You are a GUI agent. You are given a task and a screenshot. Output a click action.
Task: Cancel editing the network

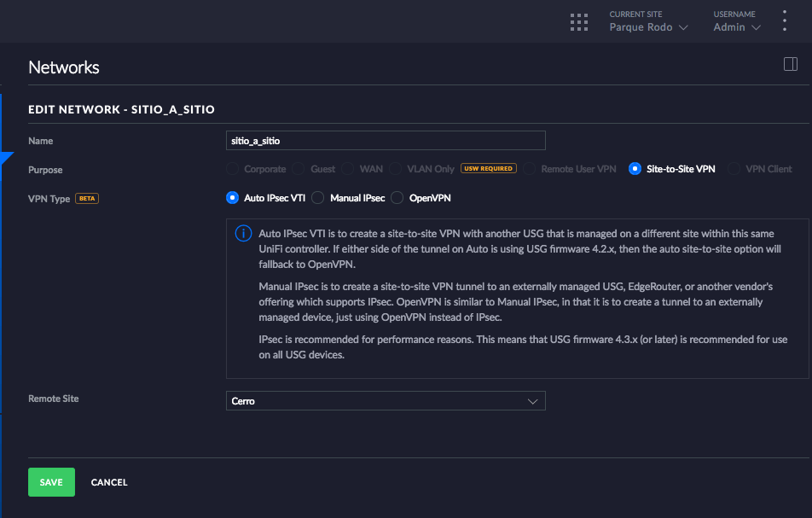[109, 482]
